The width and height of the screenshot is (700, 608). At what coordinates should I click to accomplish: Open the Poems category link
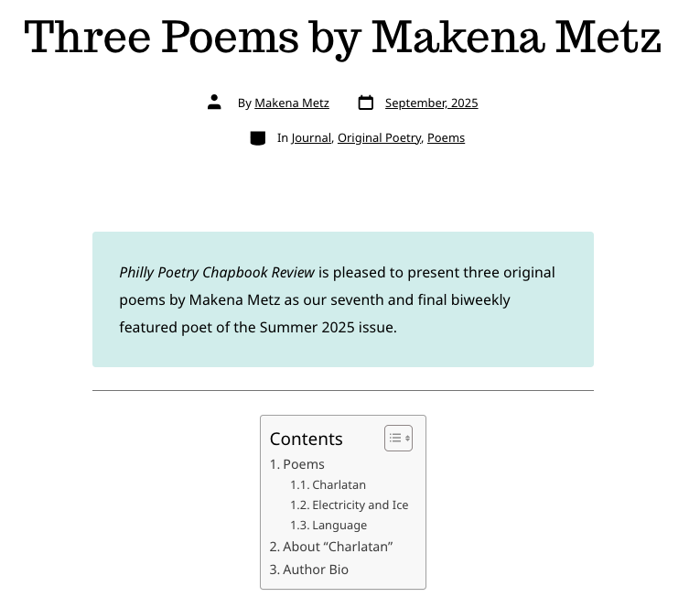[x=446, y=138]
